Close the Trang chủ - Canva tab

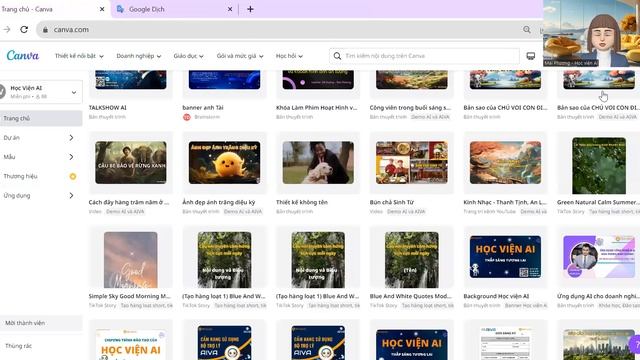102,9
